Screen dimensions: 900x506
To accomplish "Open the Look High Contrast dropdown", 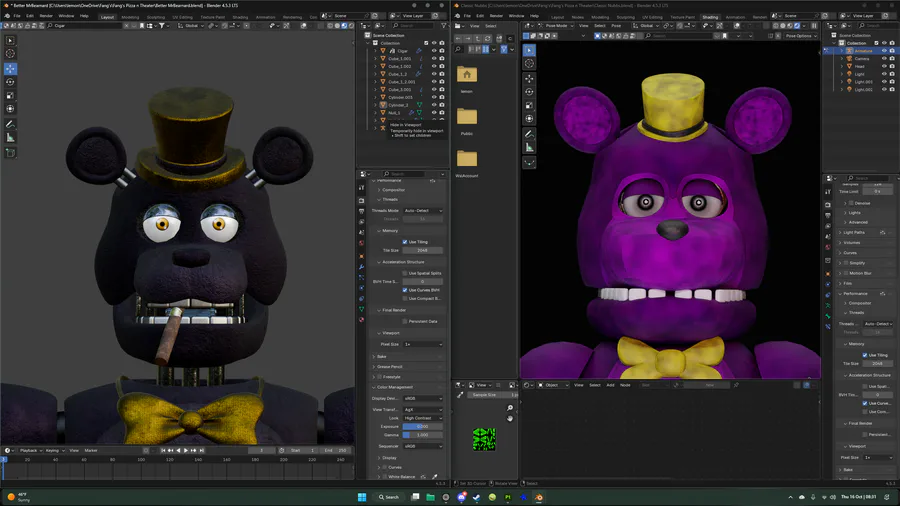I will 423,418.
